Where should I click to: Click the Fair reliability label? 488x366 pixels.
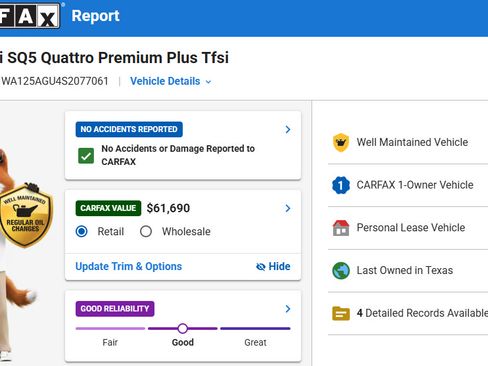click(110, 342)
